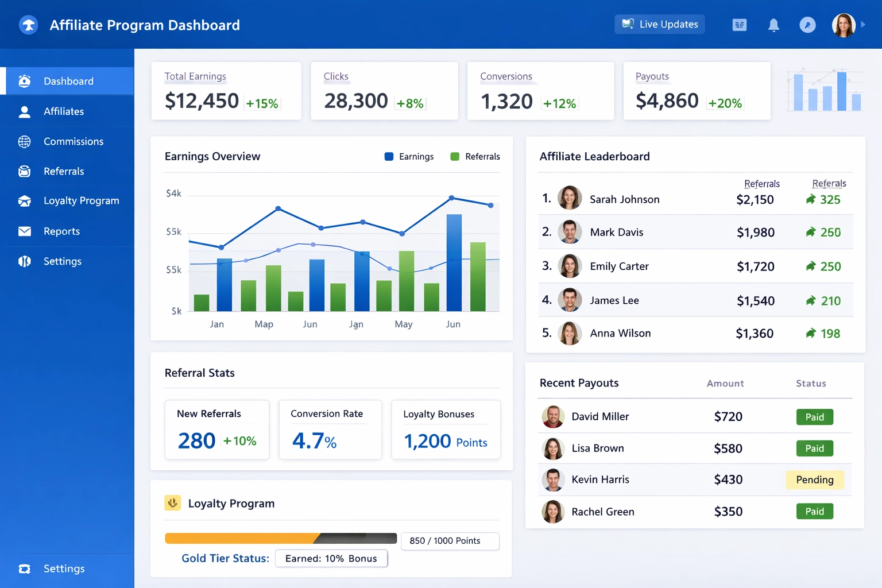
Task: Expand the profile menu arrow
Action: pos(863,25)
